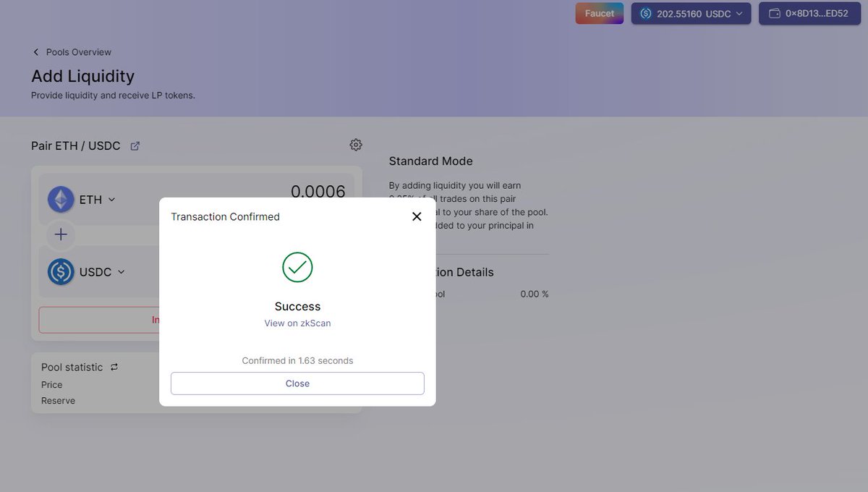Toggle the Pool statistic swap icon

pyautogui.click(x=114, y=367)
